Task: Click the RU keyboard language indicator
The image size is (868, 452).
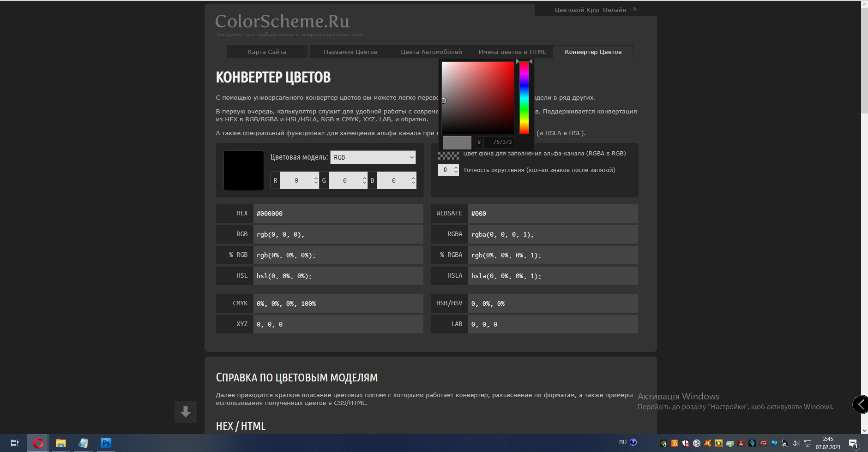Action: (x=623, y=442)
